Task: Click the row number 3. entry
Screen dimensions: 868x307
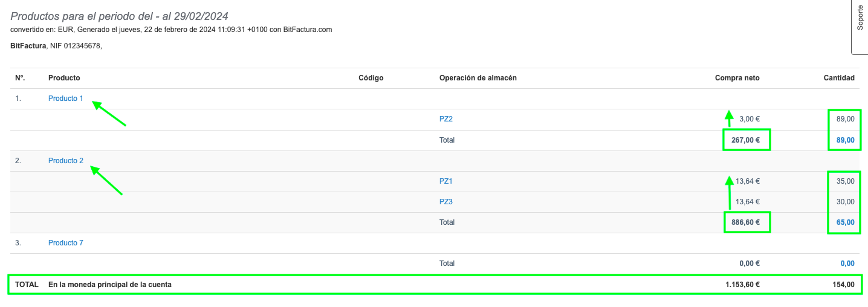Action: tap(18, 243)
